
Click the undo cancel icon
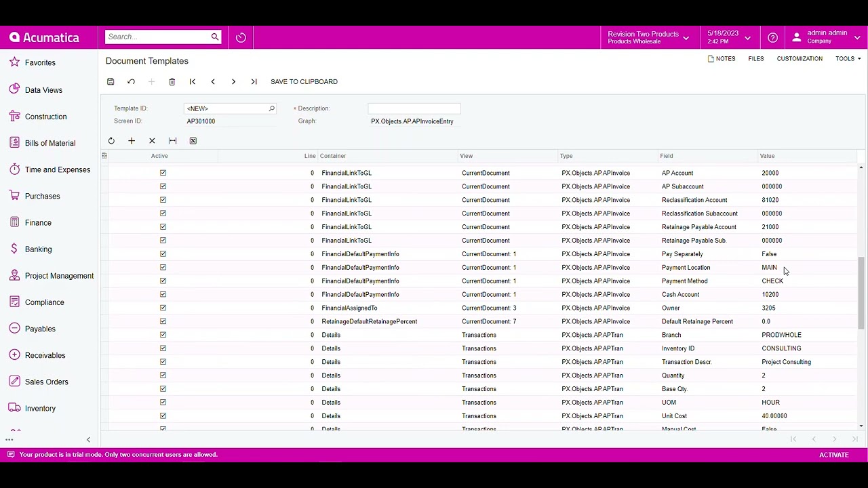131,81
